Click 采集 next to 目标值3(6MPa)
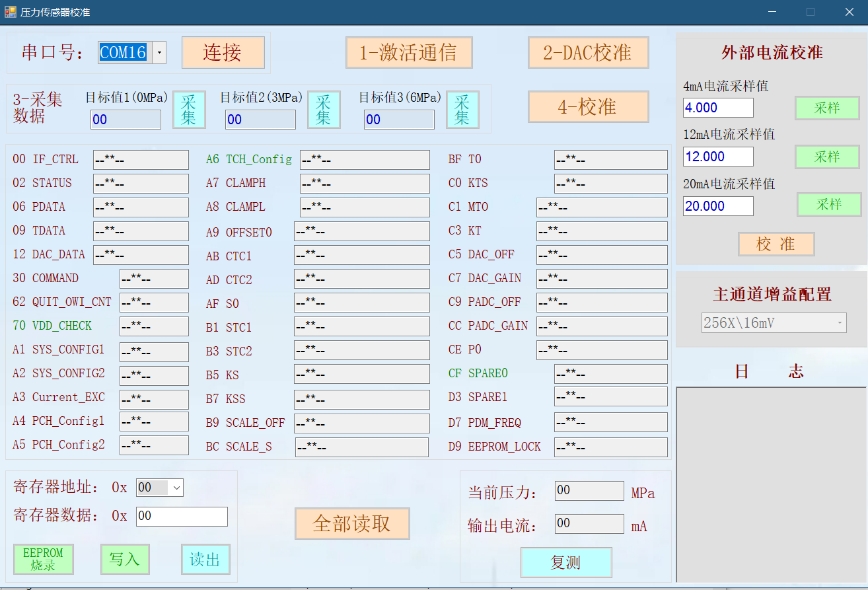868x590 pixels. pyautogui.click(x=462, y=109)
